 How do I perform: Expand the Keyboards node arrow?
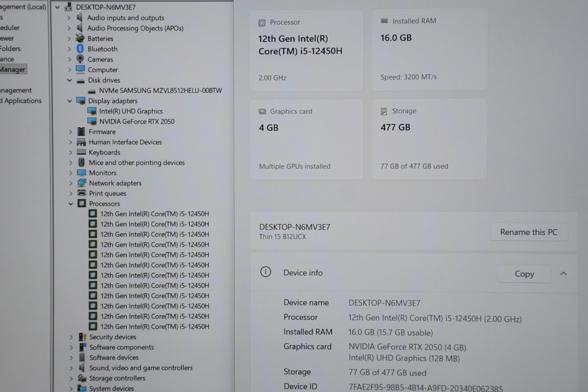coord(70,153)
